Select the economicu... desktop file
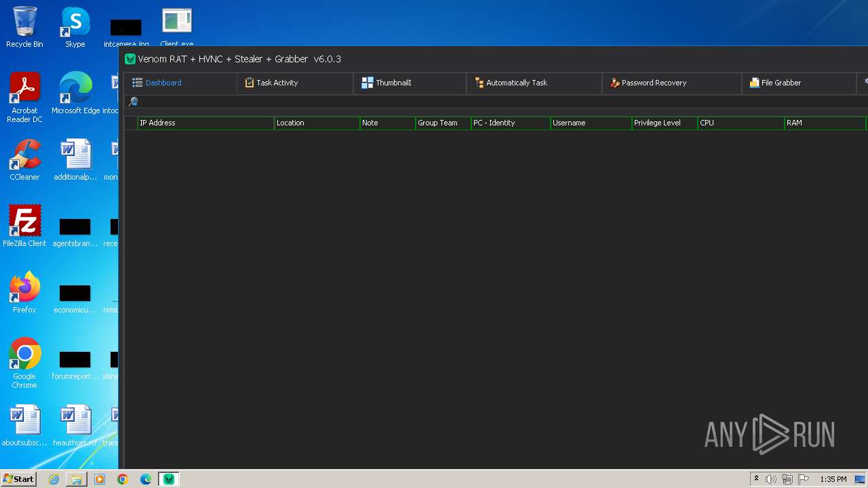Viewport: 868px width, 488px height. coord(75,298)
